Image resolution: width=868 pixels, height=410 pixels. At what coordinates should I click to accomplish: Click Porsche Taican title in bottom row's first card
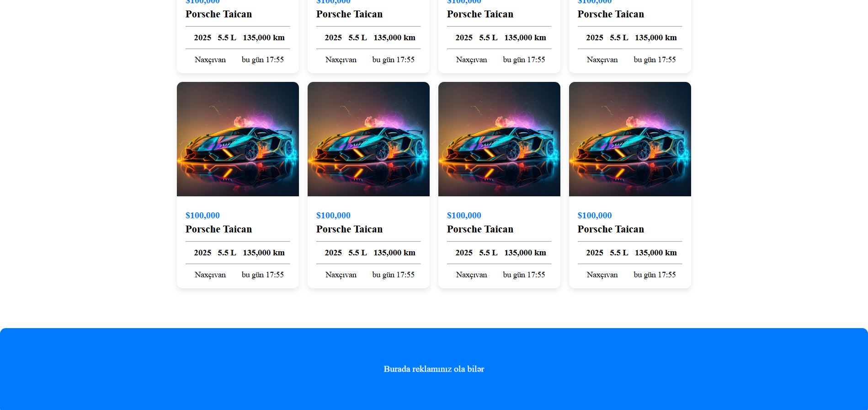click(x=218, y=229)
